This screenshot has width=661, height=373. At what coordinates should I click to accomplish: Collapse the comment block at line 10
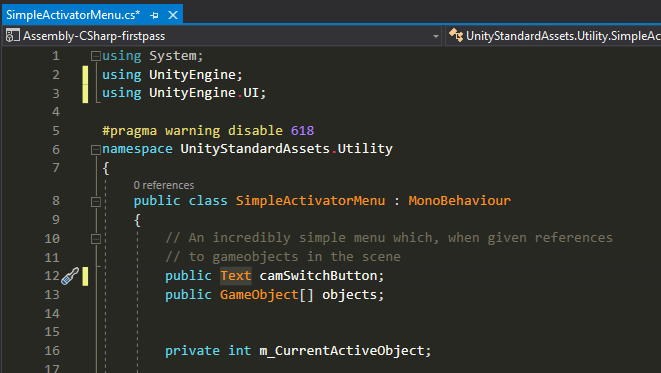(x=96, y=239)
